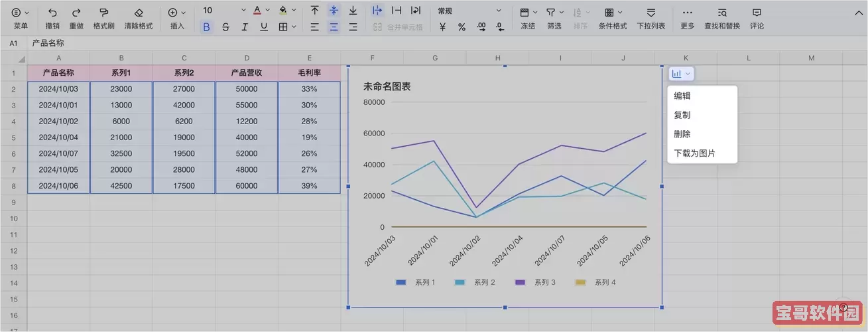Select the header cell 系列1
Screen dimensions: 868x332
(121, 73)
